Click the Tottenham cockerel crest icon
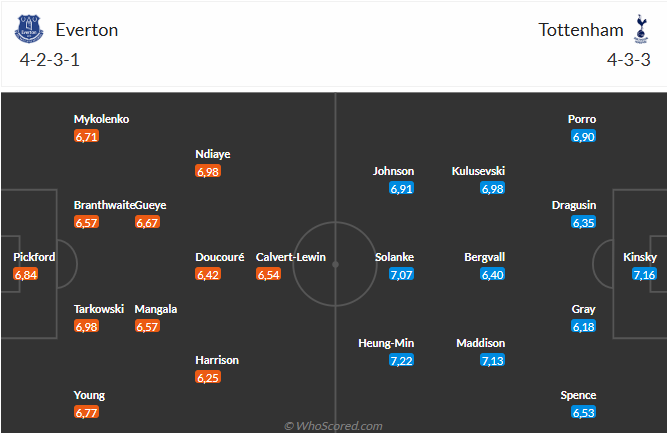This screenshot has height=433, width=667. point(641,29)
